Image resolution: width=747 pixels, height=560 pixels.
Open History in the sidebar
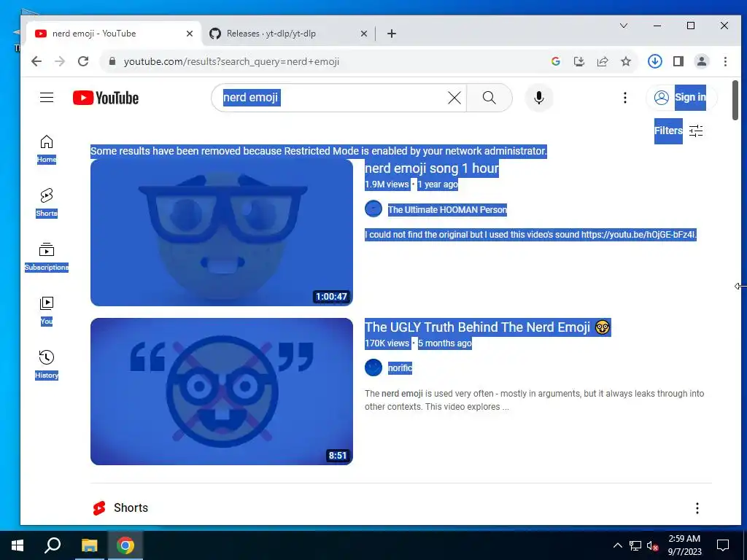click(x=47, y=365)
